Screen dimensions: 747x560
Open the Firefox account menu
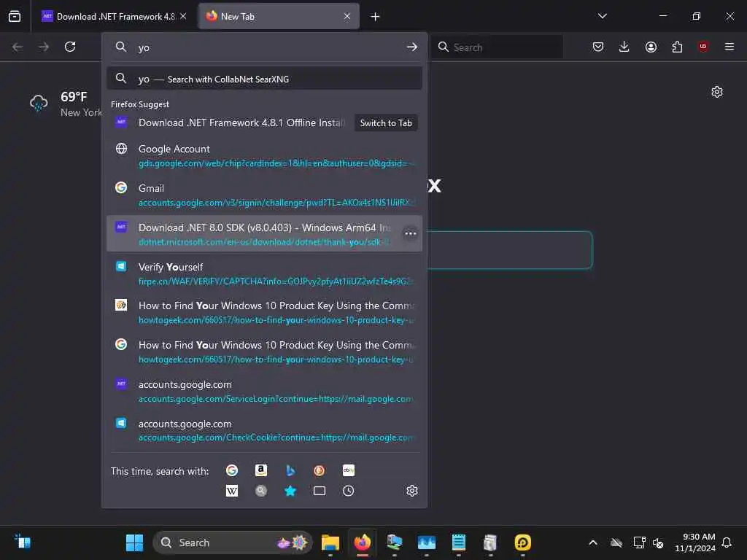651,47
